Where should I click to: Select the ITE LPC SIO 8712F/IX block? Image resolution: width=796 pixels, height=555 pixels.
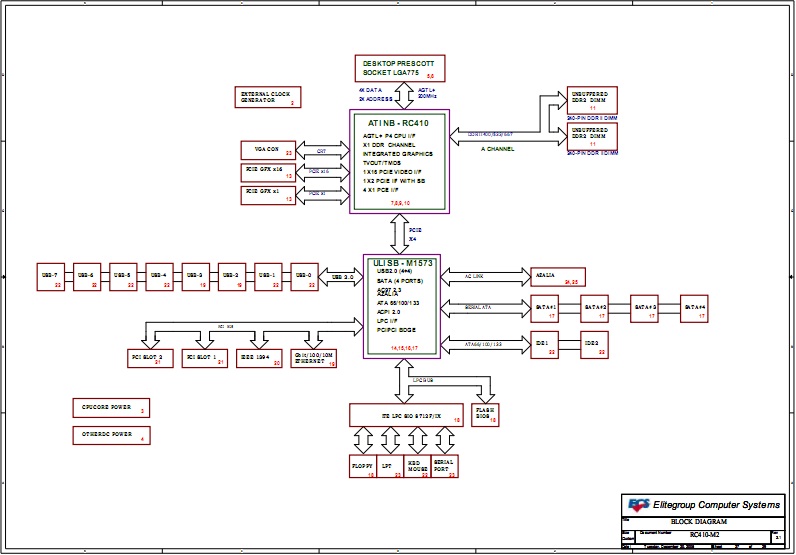[x=406, y=415]
